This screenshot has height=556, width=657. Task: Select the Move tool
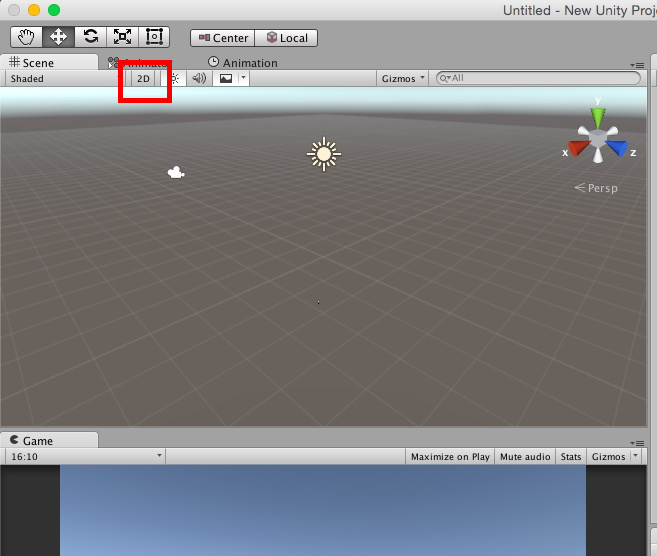tap(58, 37)
